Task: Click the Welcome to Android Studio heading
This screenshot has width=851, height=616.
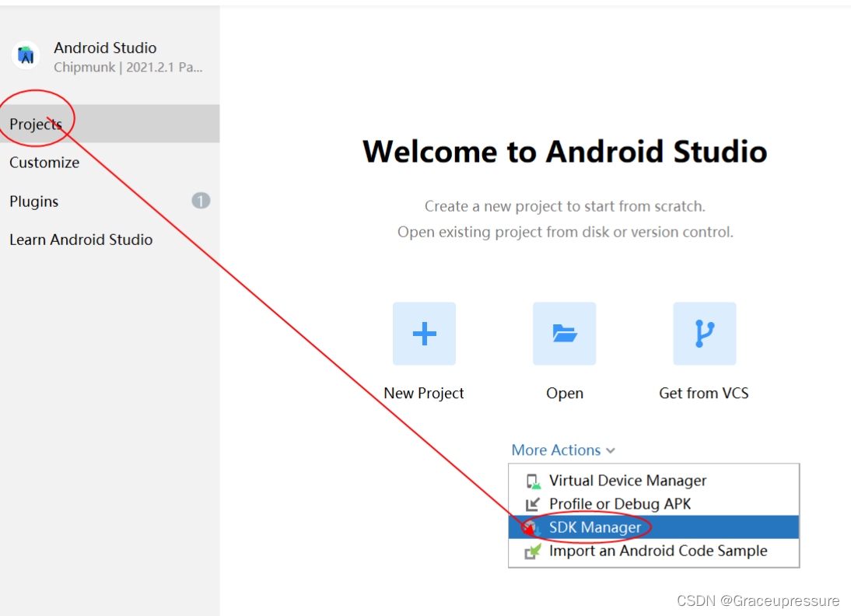Action: [x=565, y=151]
